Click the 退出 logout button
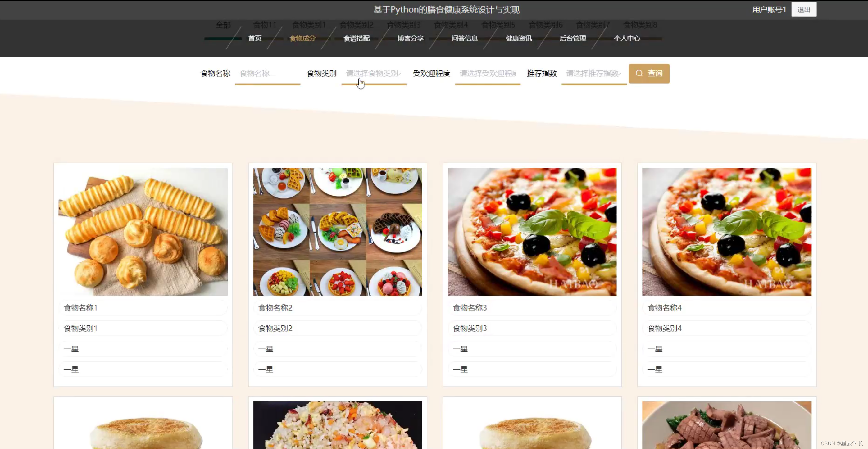The image size is (868, 449). [x=804, y=9]
